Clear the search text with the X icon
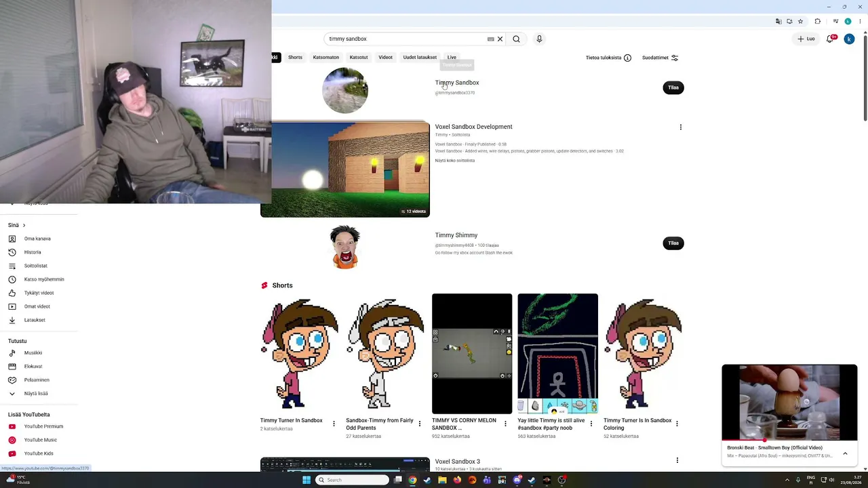The width and height of the screenshot is (868, 488). tap(500, 39)
